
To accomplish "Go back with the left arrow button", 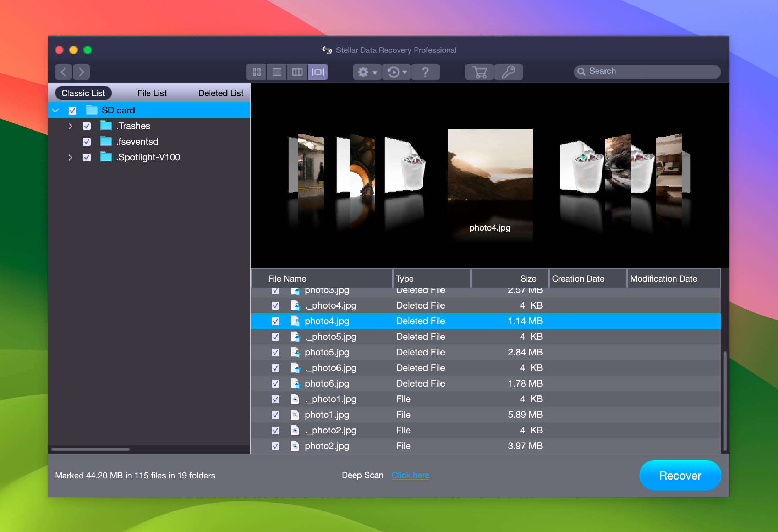I will pyautogui.click(x=64, y=72).
